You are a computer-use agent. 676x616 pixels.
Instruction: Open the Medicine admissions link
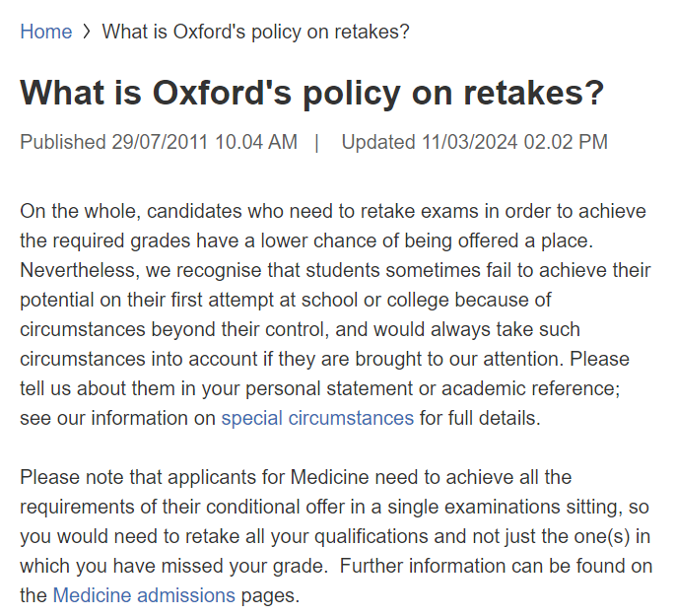pyautogui.click(x=144, y=595)
